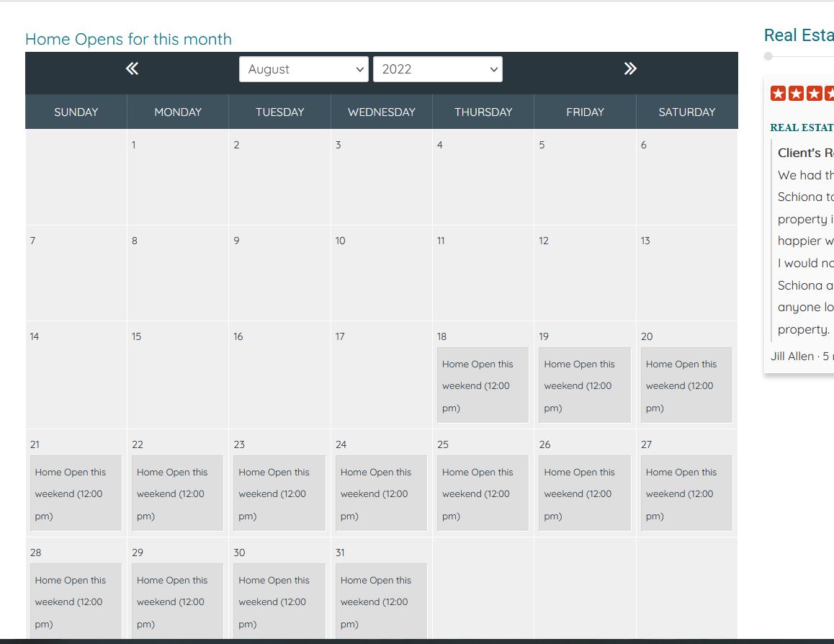
Task: Select day number 9 in the calendar
Action: tap(237, 241)
